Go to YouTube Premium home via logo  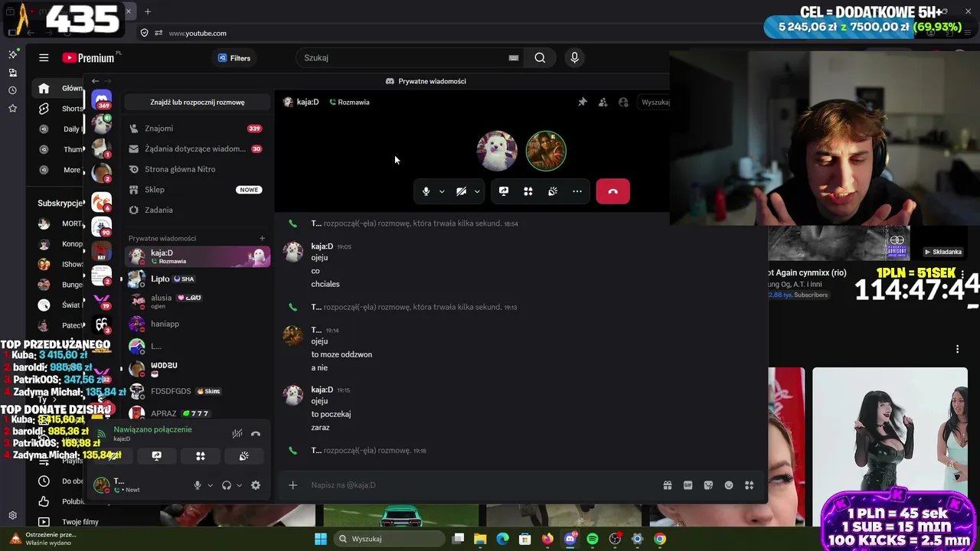(89, 58)
